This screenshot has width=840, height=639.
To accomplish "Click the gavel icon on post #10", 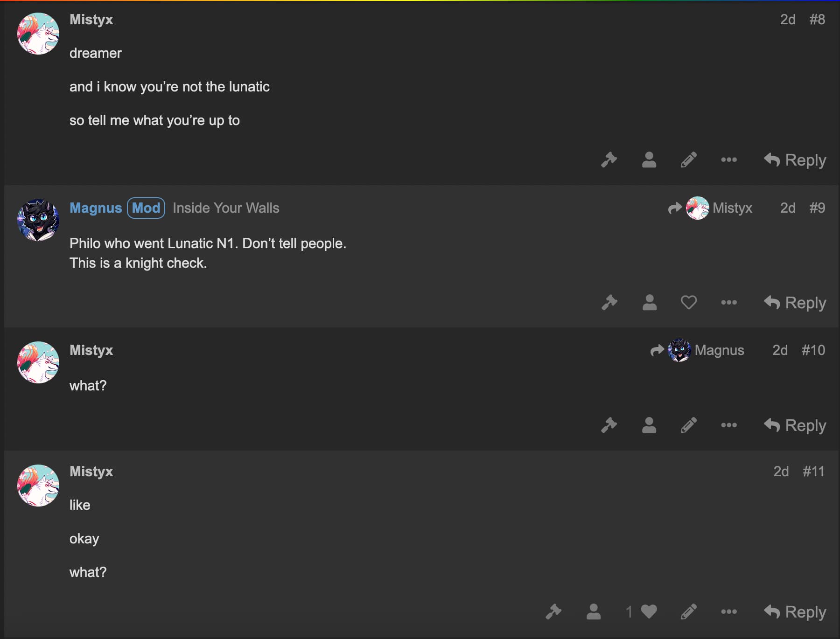I will tap(609, 425).
